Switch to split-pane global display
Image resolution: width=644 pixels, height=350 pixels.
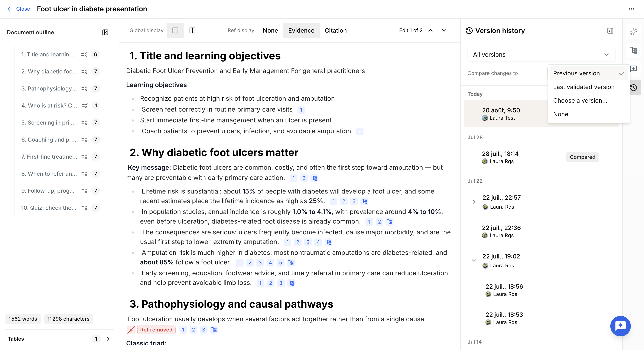tap(192, 30)
